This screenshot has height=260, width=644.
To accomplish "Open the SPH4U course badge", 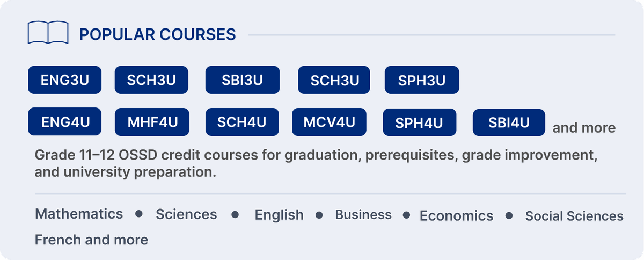I will click(x=419, y=122).
